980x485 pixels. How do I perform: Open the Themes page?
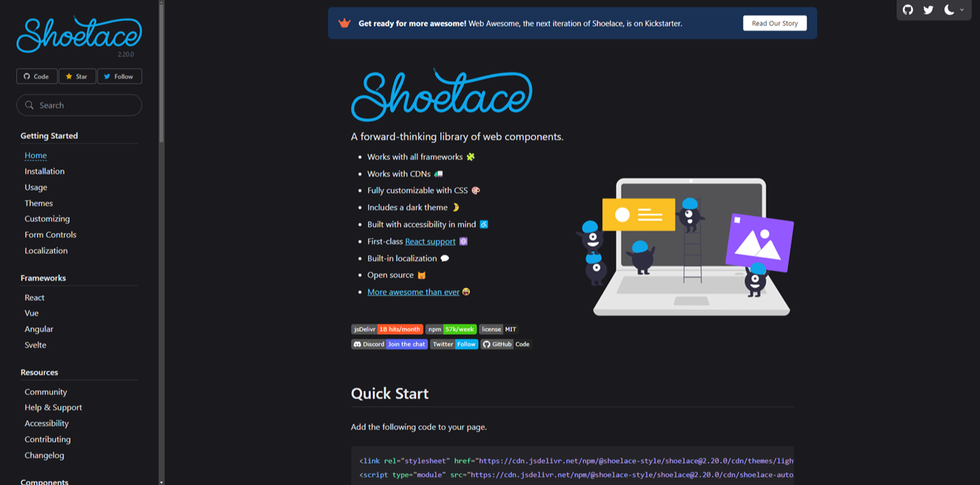tap(39, 203)
